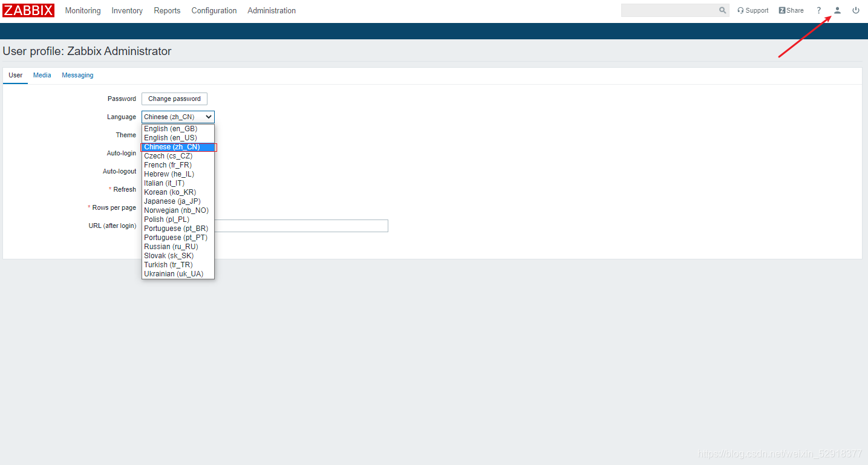The height and width of the screenshot is (465, 868).
Task: Collapse the Language dropdown
Action: point(178,117)
